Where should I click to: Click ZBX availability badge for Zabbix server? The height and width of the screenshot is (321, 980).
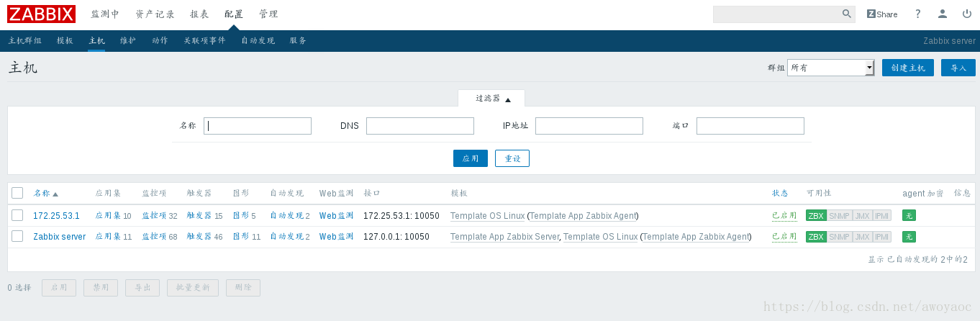816,237
